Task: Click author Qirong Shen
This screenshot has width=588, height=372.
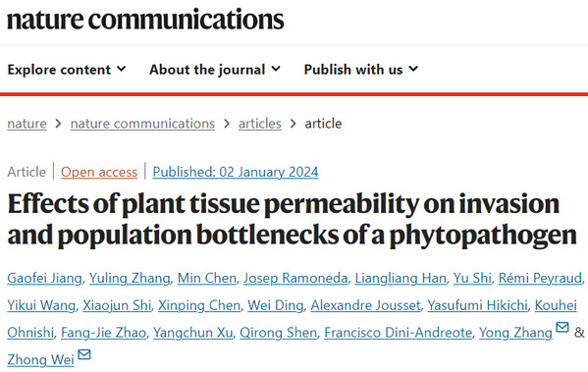Action: tap(278, 333)
